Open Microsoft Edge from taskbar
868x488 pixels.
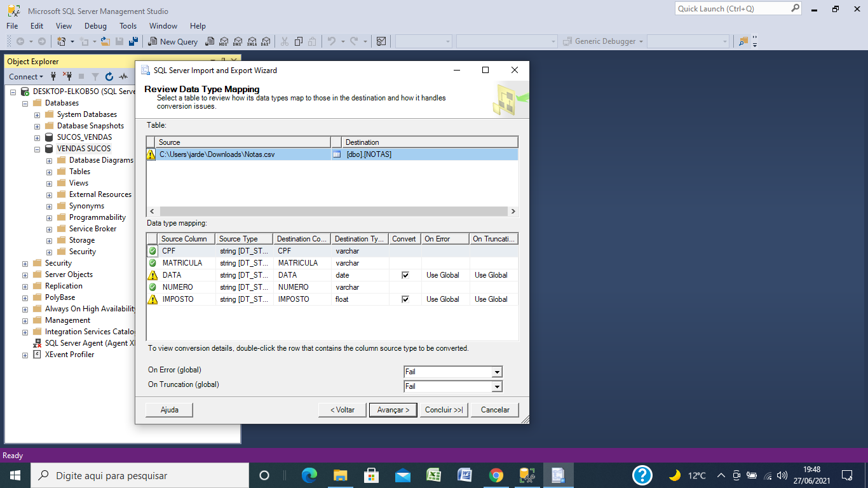(309, 475)
